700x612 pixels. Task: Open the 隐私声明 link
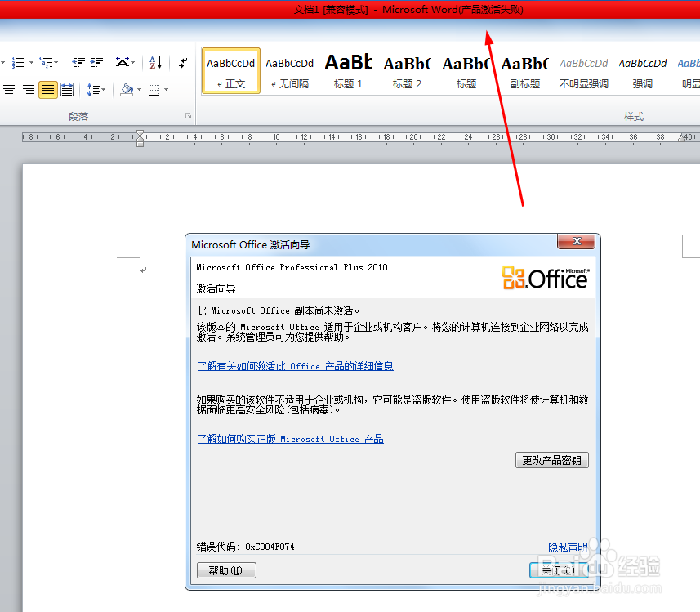(x=568, y=547)
